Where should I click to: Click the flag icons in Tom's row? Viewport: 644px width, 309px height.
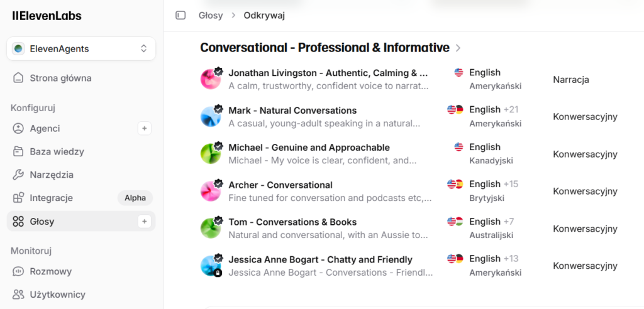tap(455, 221)
